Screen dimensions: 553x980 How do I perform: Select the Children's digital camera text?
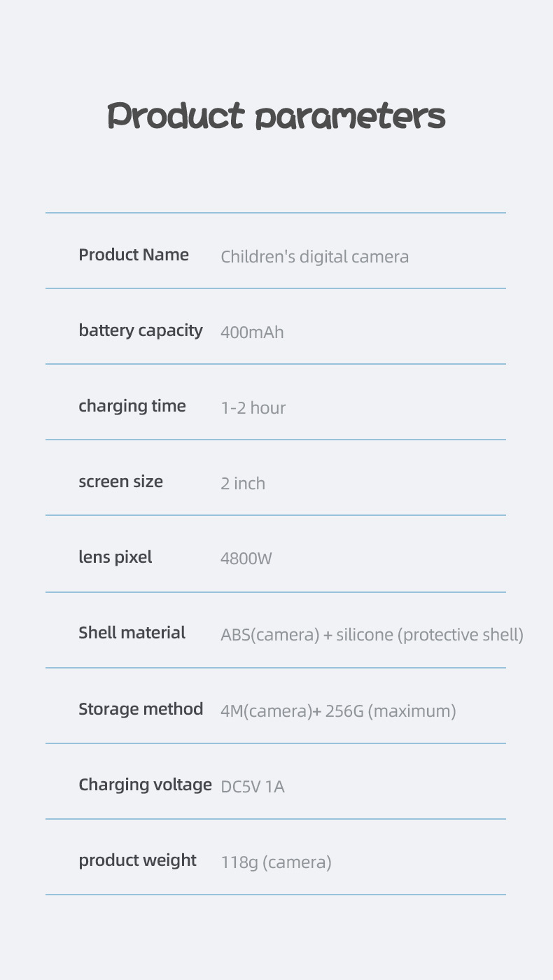[x=314, y=257]
